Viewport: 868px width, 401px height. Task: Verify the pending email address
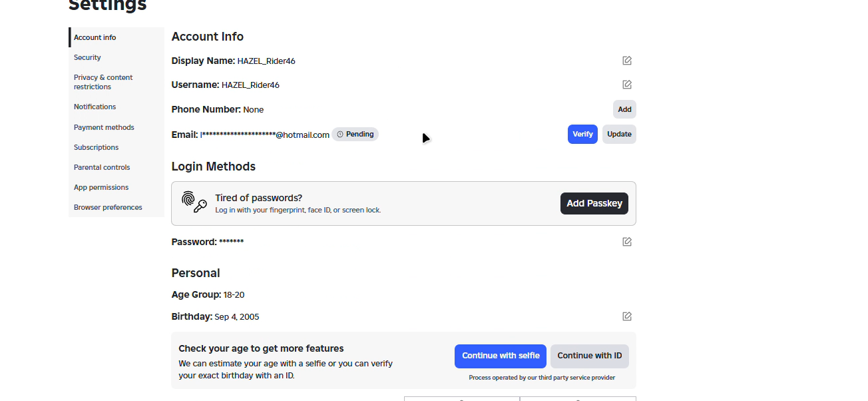pyautogui.click(x=582, y=134)
